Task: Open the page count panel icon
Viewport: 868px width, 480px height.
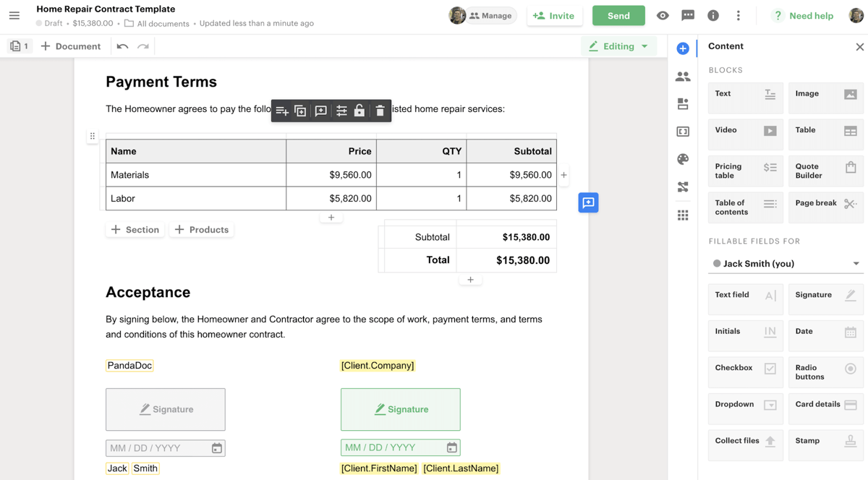Action: 20,46
